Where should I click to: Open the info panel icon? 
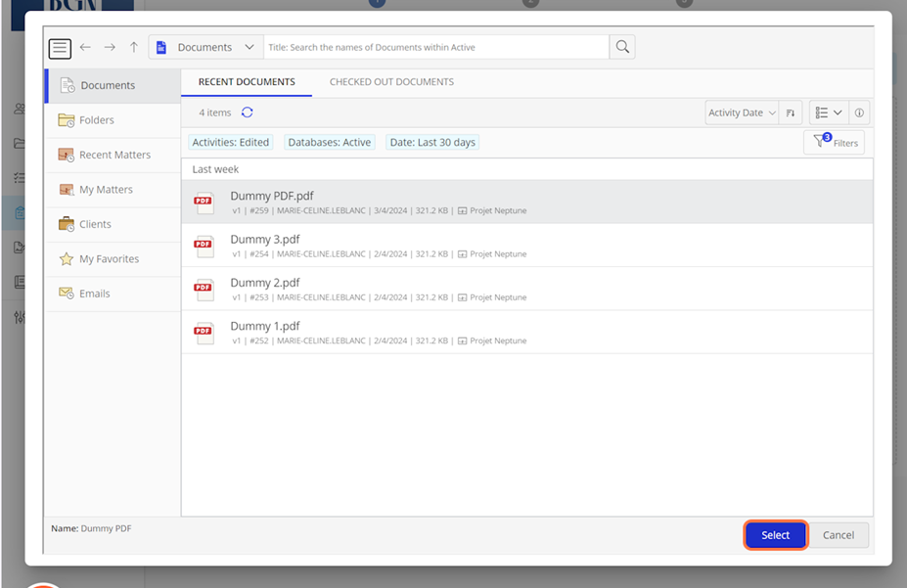click(x=858, y=113)
